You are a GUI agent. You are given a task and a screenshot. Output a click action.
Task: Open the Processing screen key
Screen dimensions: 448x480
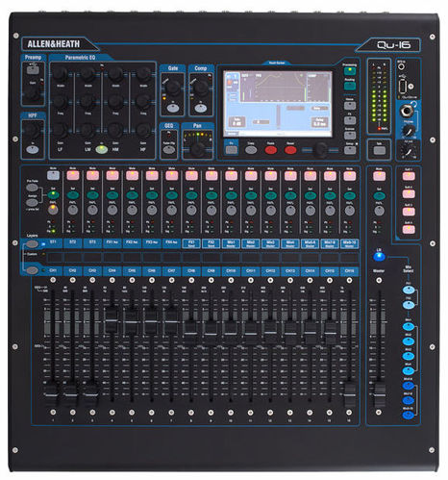tap(350, 71)
